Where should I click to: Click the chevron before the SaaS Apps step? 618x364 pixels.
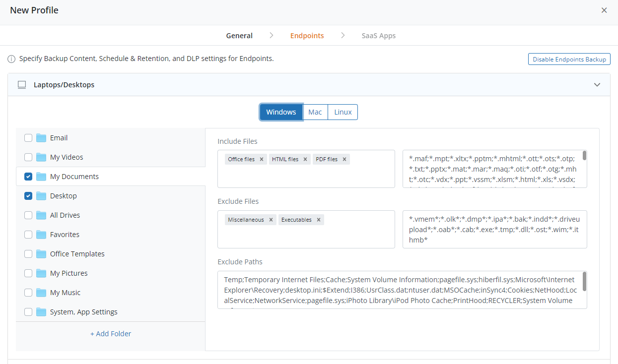pyautogui.click(x=343, y=36)
